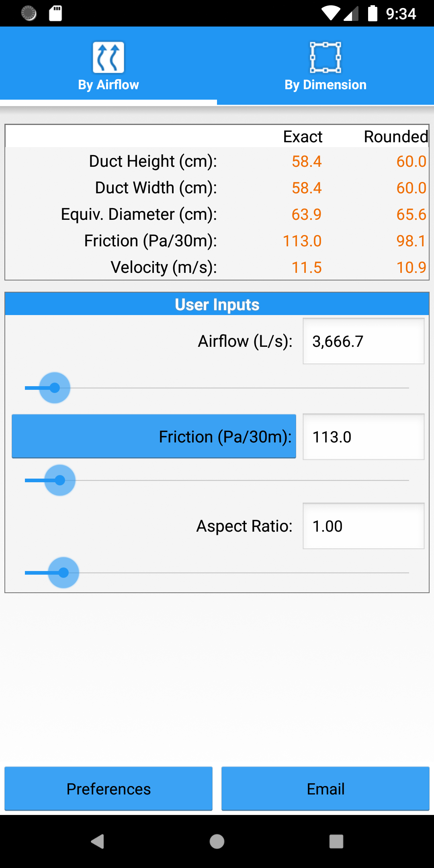Screen dimensions: 434x868
Task: Tap the battery icon in status bar
Action: (373, 13)
